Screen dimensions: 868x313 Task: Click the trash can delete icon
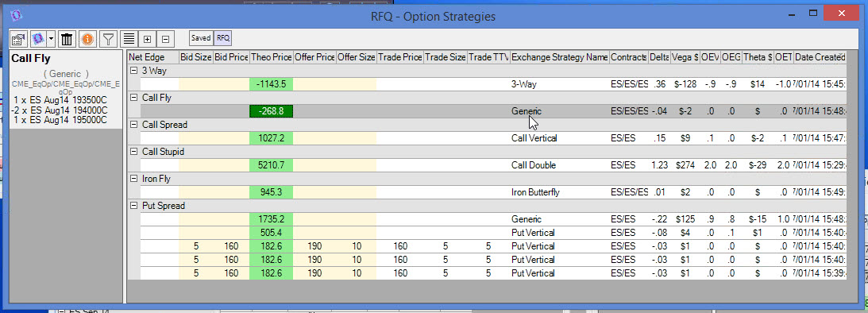(x=67, y=39)
